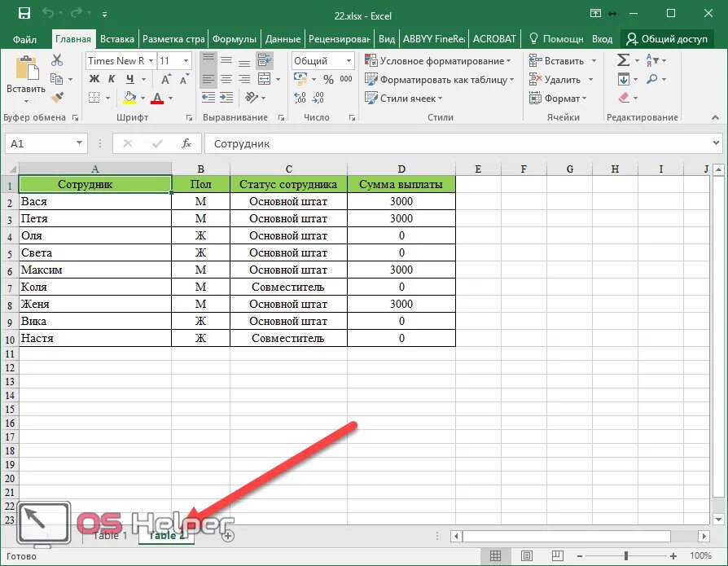Viewport: 728px width, 566px height.
Task: Increase decimal places icon
Action: [x=300, y=98]
